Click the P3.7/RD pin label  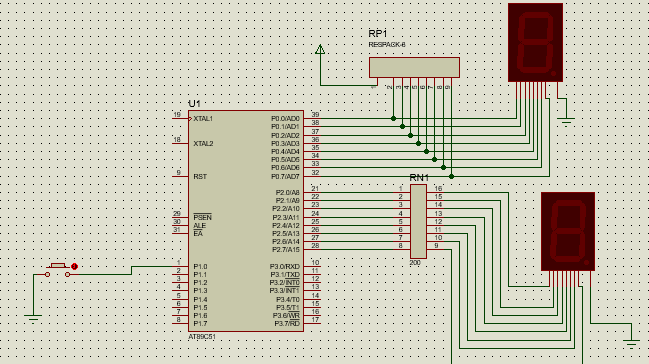pyautogui.click(x=287, y=323)
